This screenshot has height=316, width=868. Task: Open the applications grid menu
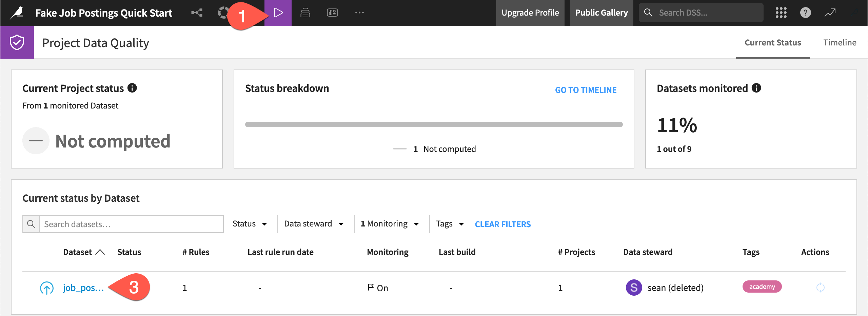click(781, 13)
